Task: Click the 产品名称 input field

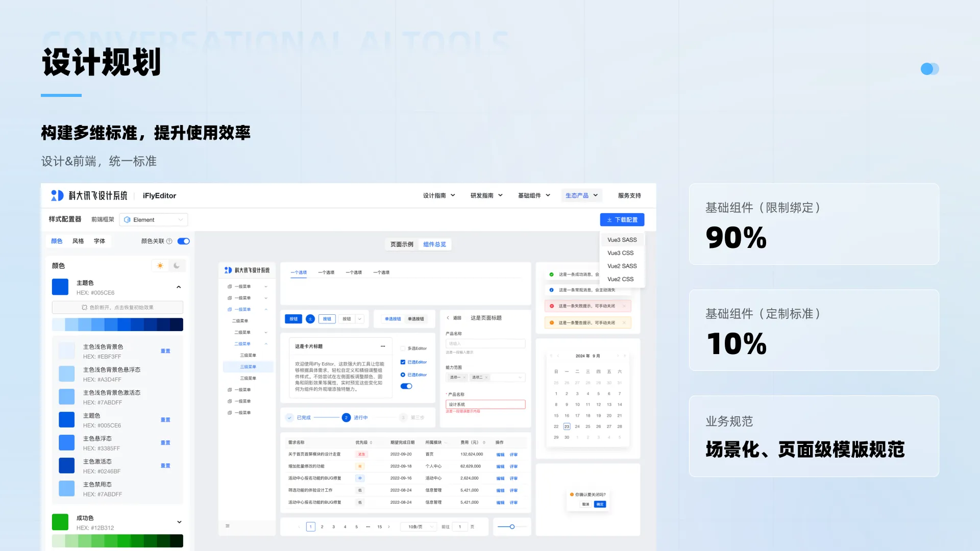Action: (x=485, y=343)
